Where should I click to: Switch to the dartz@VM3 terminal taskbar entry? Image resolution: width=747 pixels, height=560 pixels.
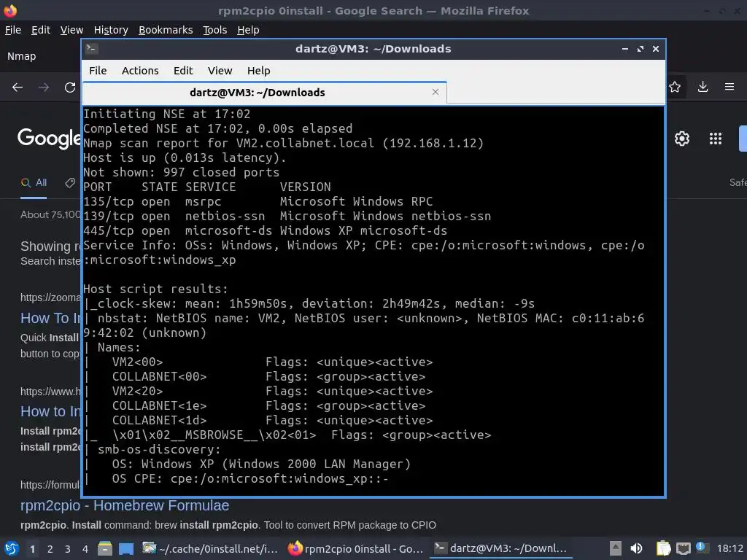(x=501, y=549)
